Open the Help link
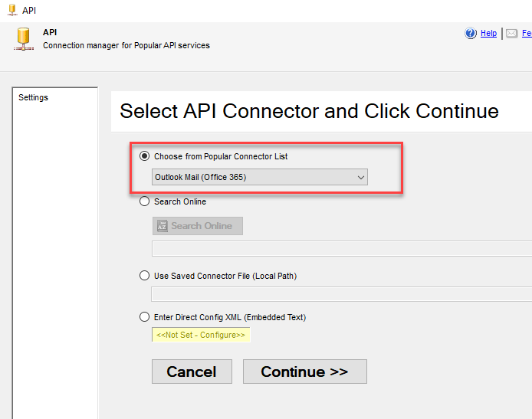Screen dimensions: 532x419 [x=488, y=34]
